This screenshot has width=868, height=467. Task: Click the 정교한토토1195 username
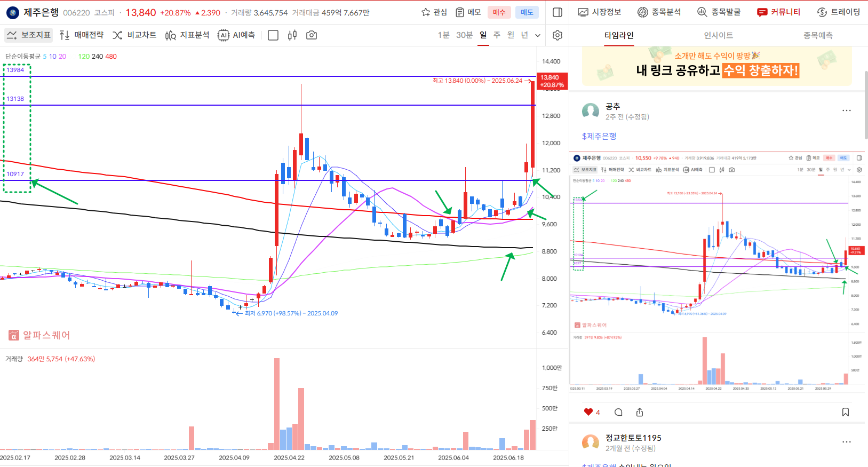pyautogui.click(x=633, y=438)
